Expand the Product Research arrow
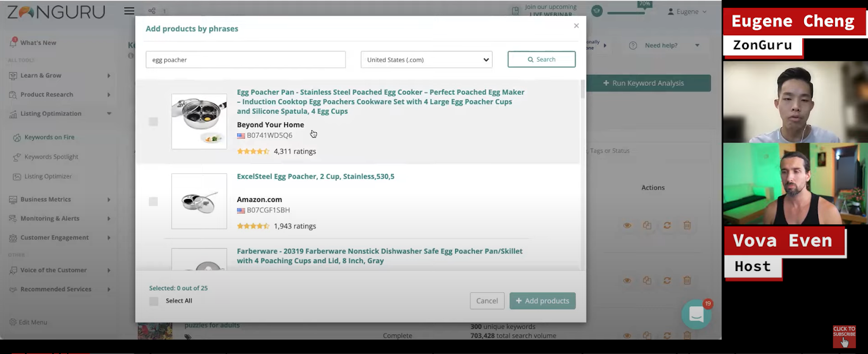Viewport: 868px width, 354px height. (109, 95)
